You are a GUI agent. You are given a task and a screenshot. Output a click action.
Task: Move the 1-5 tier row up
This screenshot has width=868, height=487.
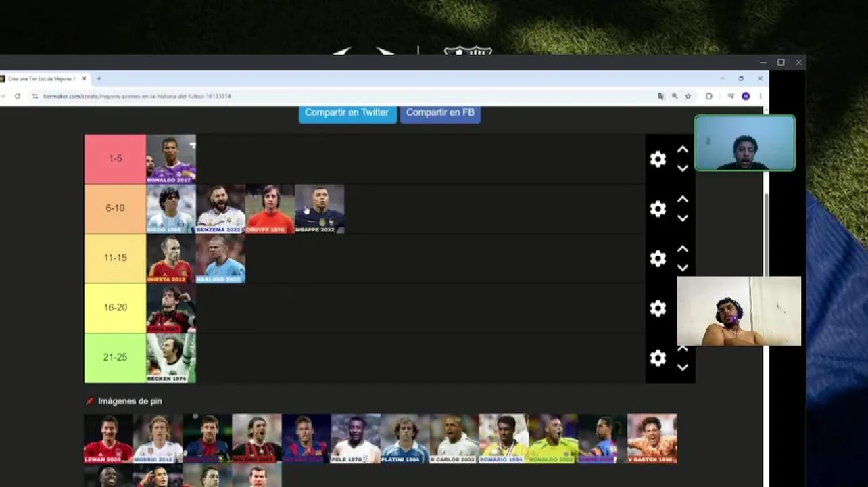(683, 149)
